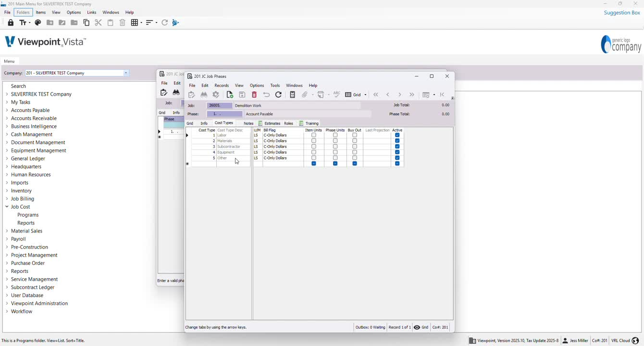Open the Grid view dropdown in Job Phases toolbar
Screen dimensions: 644x346
[x=365, y=95]
